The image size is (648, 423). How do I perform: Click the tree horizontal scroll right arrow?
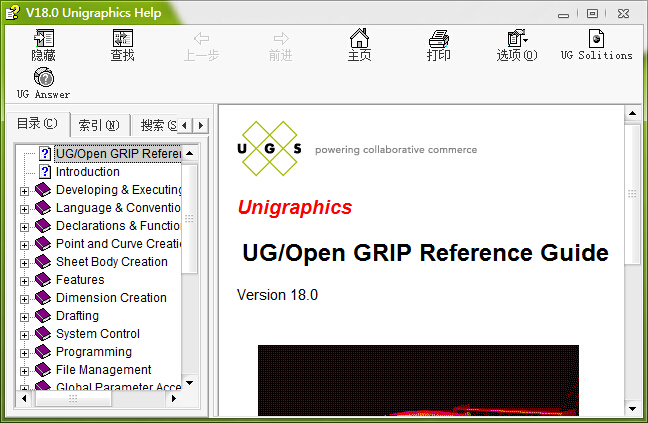coord(174,398)
